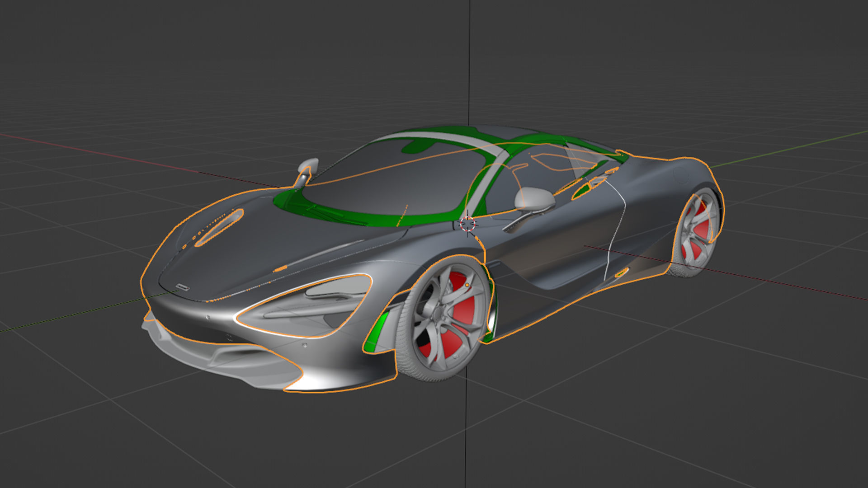Click the 3D cursor near the windshield corner
Screen dimensions: 868x488
coord(467,224)
